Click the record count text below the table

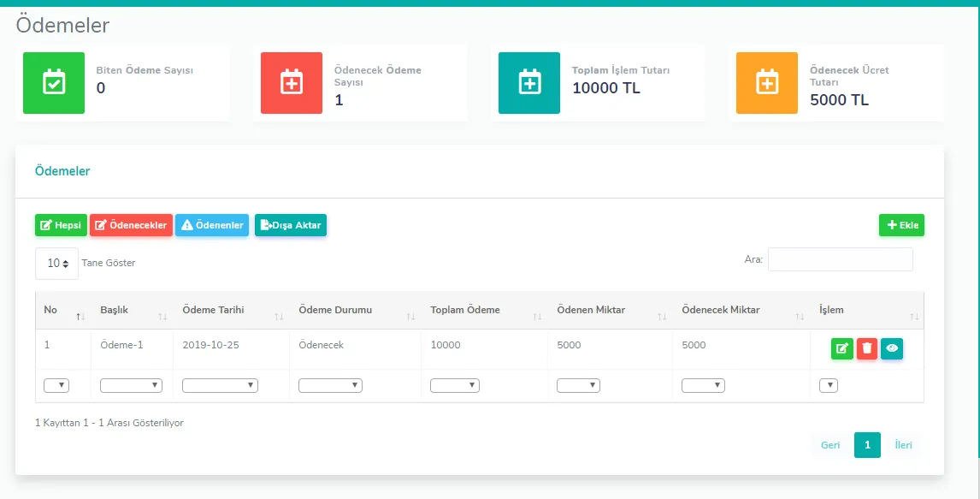click(x=109, y=423)
